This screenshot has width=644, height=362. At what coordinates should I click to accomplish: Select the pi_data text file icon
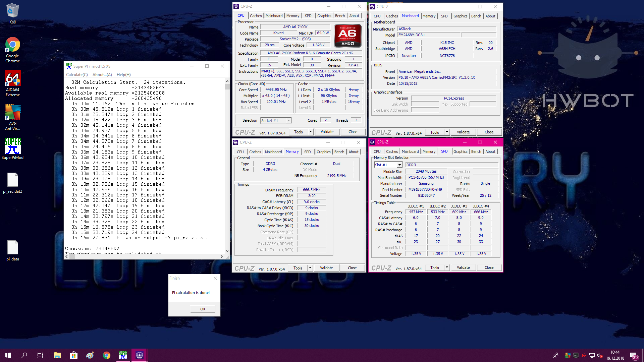click(x=12, y=251)
